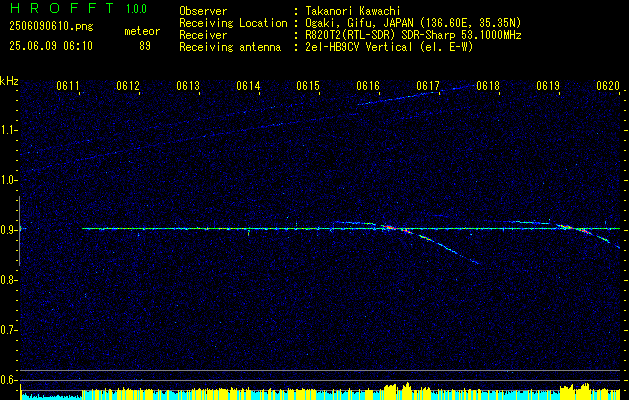Select the filename 2506090610.png
The height and width of the screenshot is (400, 629).
(x=51, y=26)
